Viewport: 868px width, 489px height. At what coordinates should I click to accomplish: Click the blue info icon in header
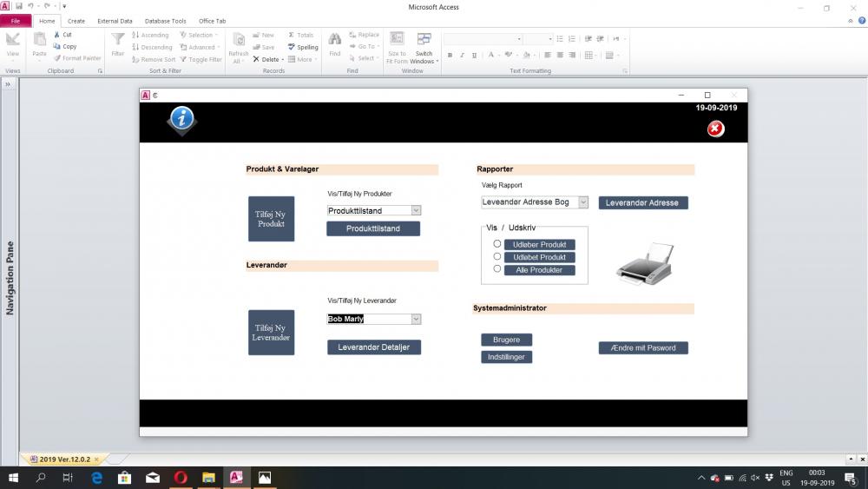(x=181, y=119)
